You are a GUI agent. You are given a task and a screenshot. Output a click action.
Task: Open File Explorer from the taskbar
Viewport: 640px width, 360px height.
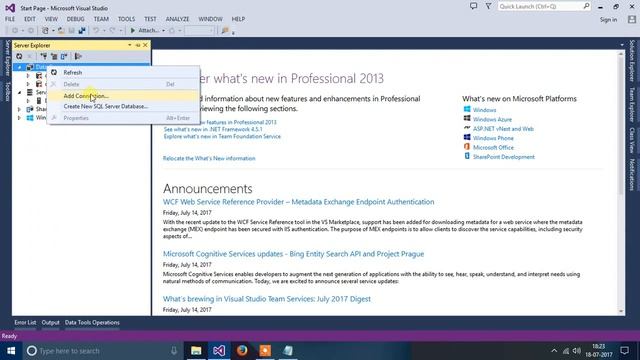click(x=196, y=351)
